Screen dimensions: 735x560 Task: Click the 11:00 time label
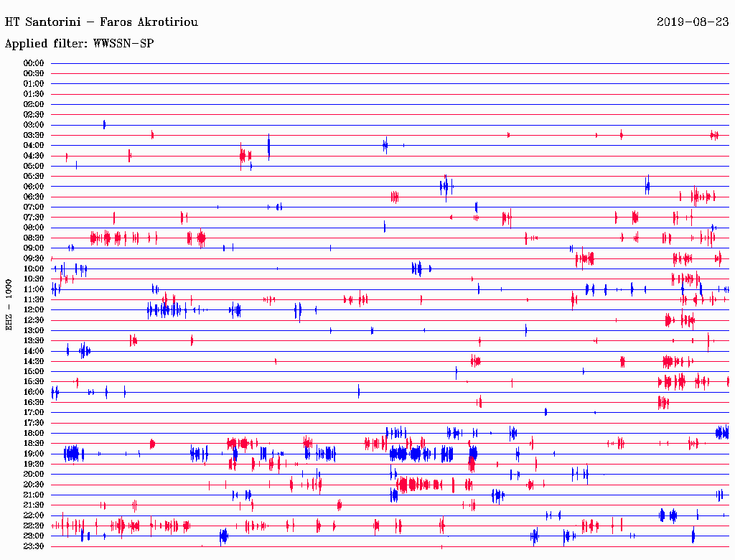(34, 289)
